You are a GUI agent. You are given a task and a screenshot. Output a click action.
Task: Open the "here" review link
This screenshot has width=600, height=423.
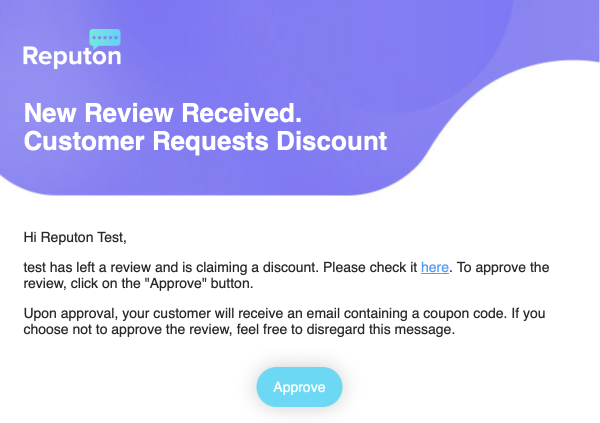click(435, 267)
